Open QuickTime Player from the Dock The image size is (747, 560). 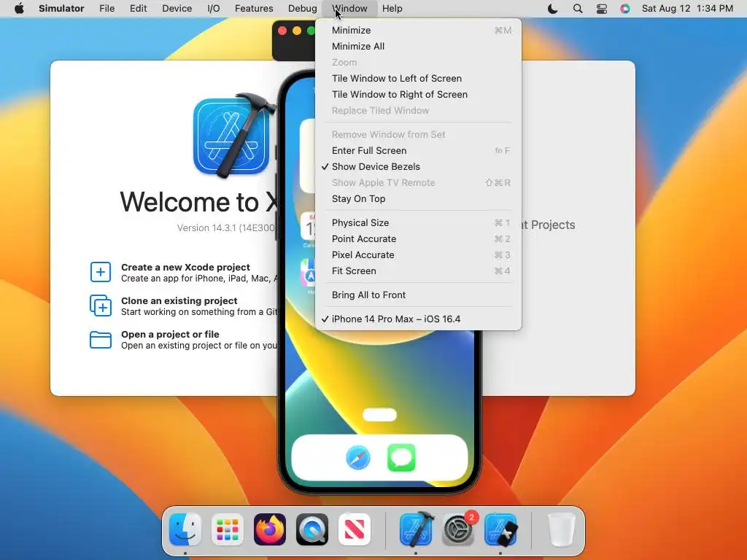click(312, 529)
